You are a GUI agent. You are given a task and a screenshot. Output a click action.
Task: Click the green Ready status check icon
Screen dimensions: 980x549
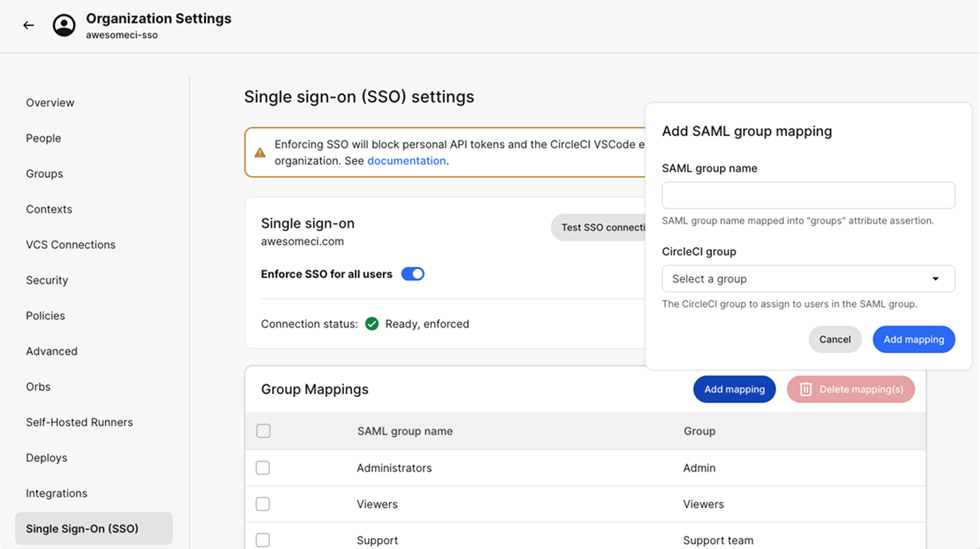tap(372, 324)
